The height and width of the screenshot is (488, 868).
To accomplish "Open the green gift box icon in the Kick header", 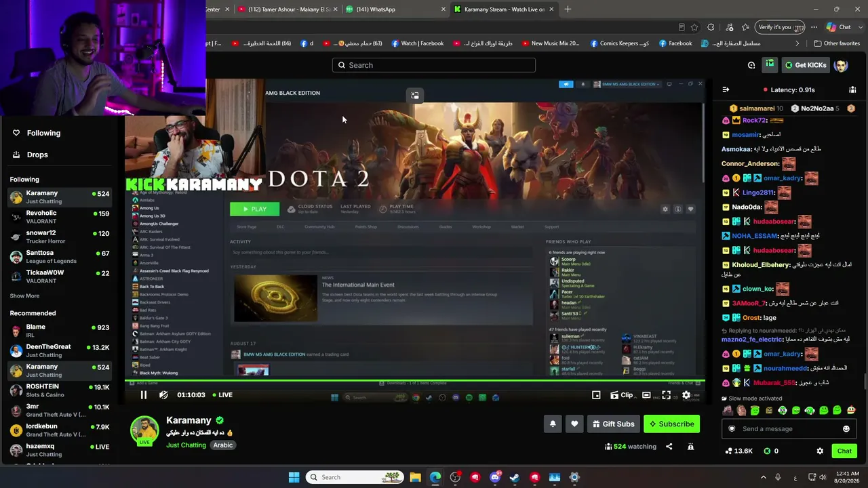I will [x=770, y=64].
